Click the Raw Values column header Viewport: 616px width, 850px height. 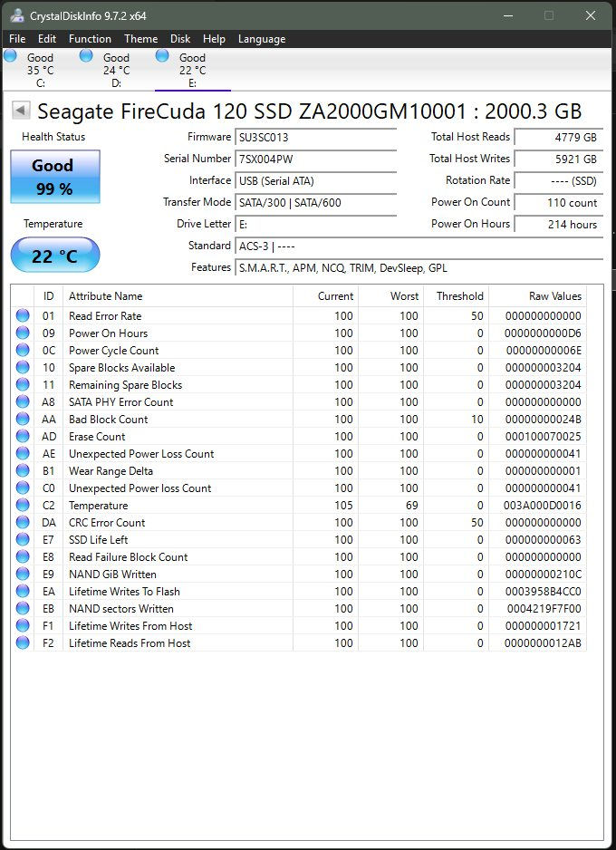[x=537, y=296]
